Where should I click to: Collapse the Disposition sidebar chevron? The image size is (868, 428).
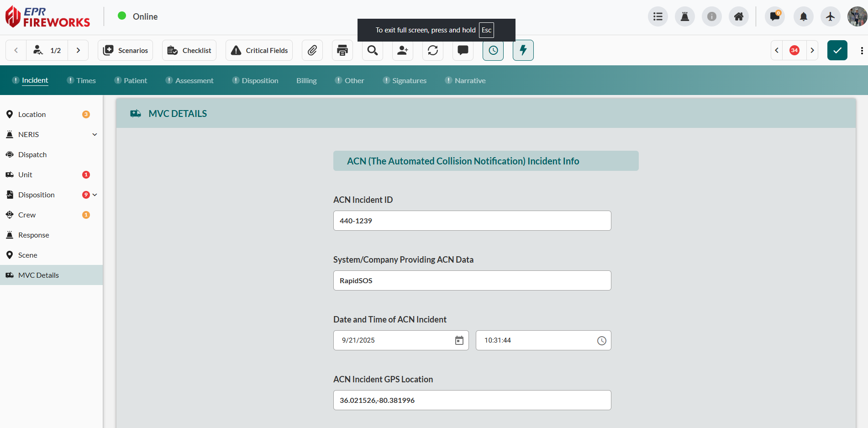click(x=95, y=195)
